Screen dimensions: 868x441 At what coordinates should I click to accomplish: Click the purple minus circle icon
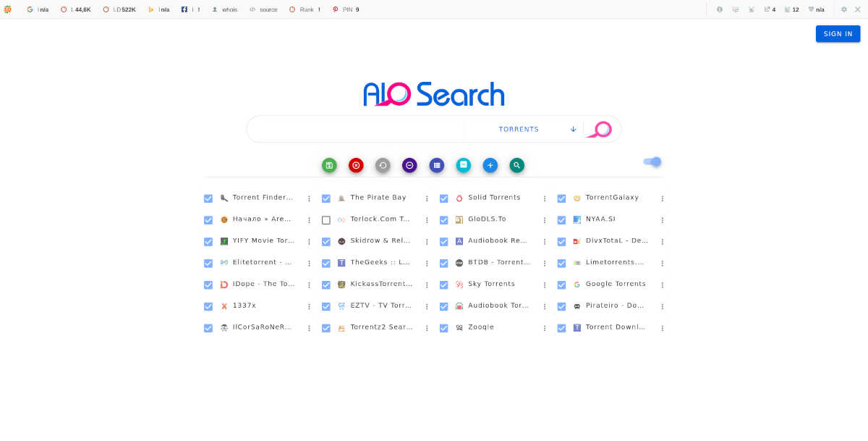(x=409, y=165)
